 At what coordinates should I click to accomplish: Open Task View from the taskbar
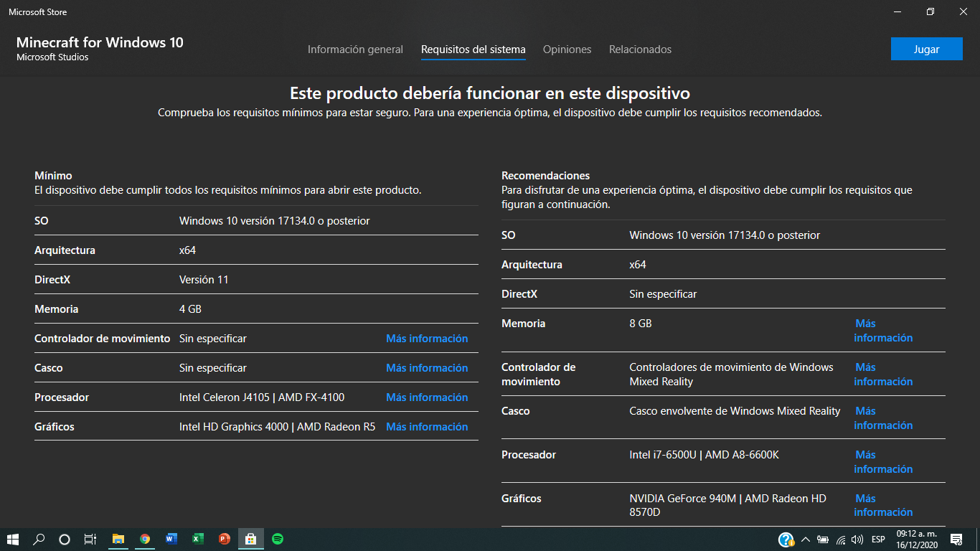[x=90, y=539]
